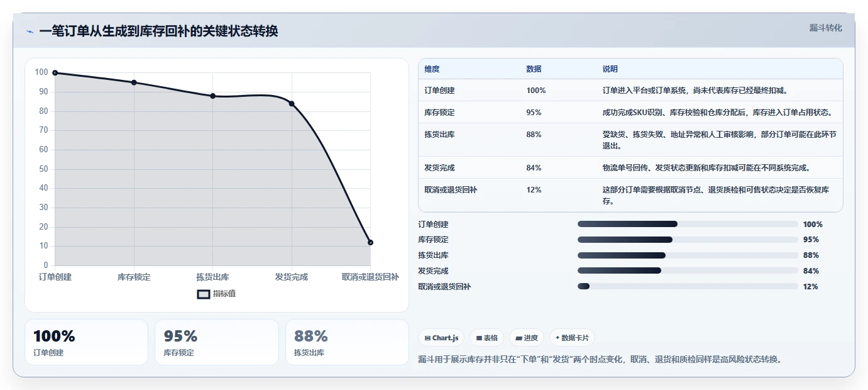
Task: Click the Chart.js chip
Action: (x=441, y=338)
